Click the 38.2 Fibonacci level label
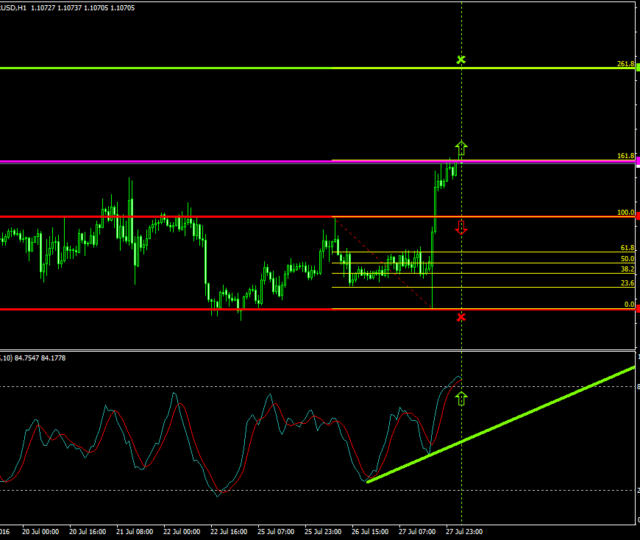The image size is (640, 540). point(627,270)
